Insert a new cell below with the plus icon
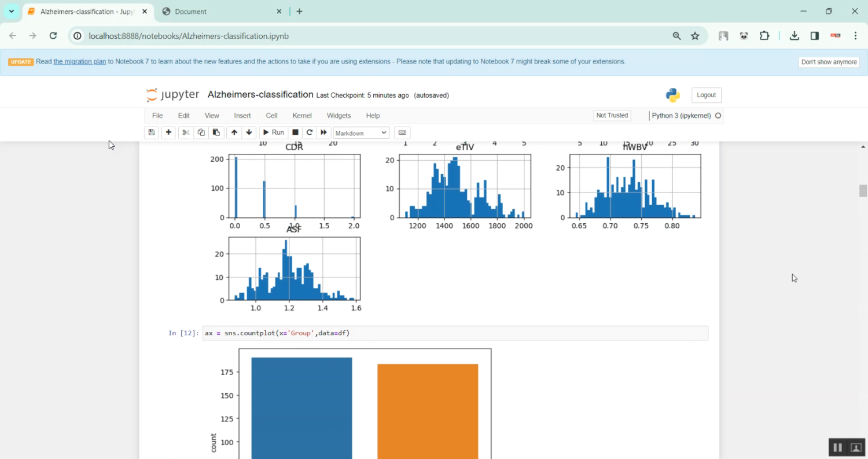 [168, 132]
